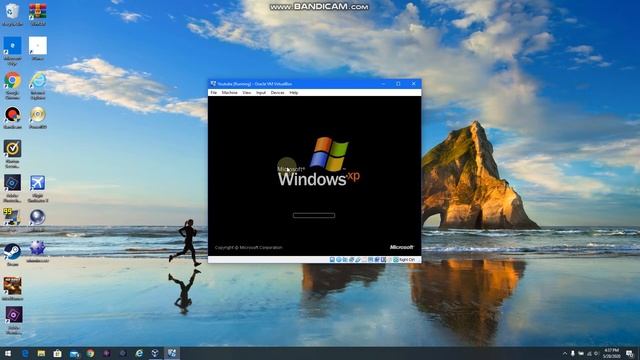Minimize the VirtualBox VM window
640x360 pixels.
click(x=383, y=84)
